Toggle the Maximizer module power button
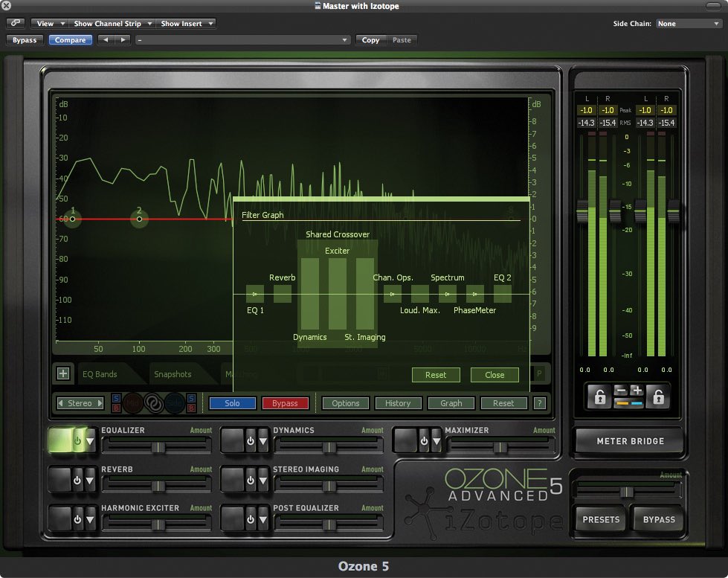Viewport: 728px width, 578px height. coord(423,440)
